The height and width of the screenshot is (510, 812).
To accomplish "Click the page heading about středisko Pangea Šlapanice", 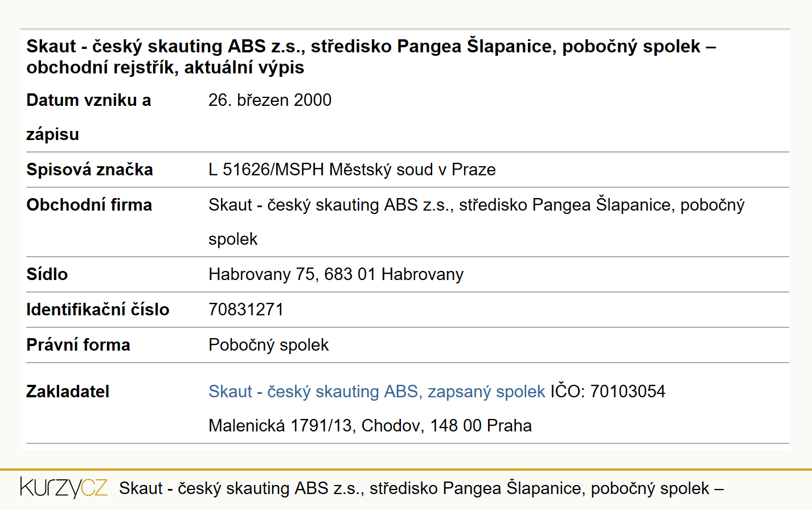I will click(x=371, y=56).
